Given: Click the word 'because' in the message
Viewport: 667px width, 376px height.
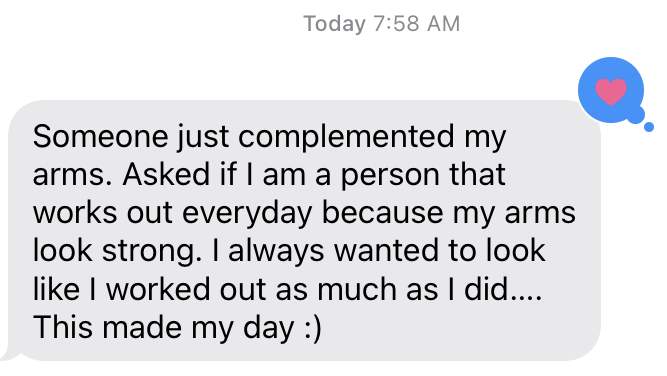Looking at the screenshot, I should [382, 213].
